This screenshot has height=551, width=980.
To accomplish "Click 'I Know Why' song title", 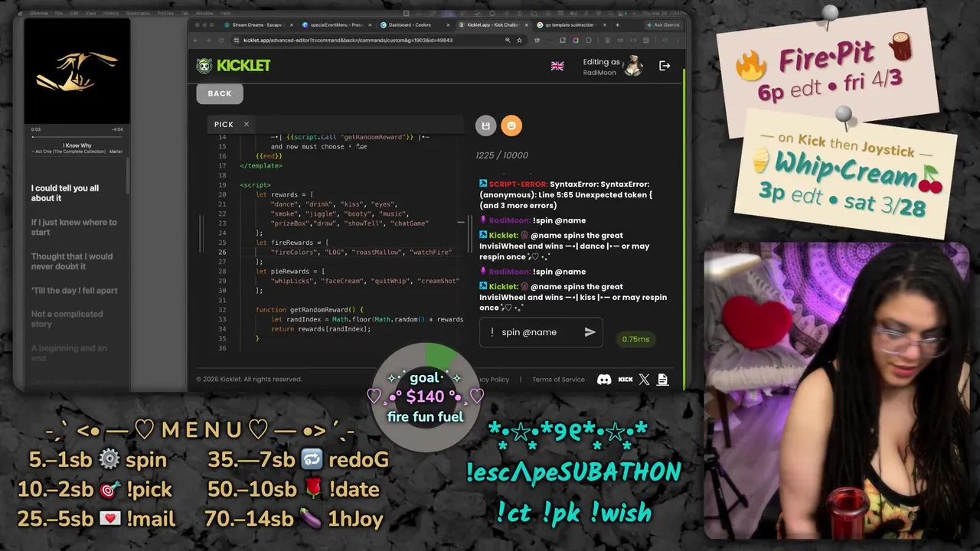I will [77, 145].
